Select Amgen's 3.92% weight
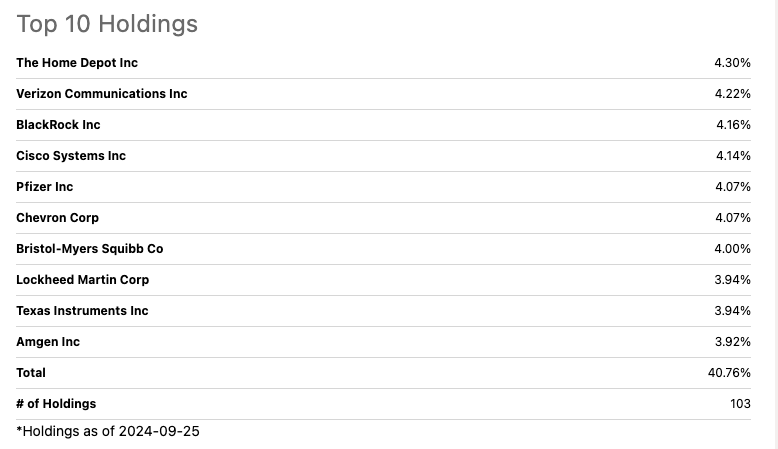This screenshot has height=449, width=778. (732, 342)
